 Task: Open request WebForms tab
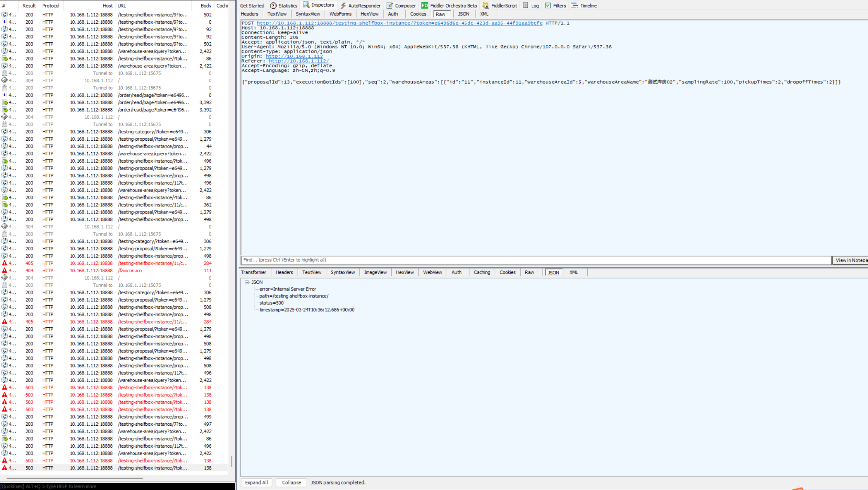tap(340, 14)
